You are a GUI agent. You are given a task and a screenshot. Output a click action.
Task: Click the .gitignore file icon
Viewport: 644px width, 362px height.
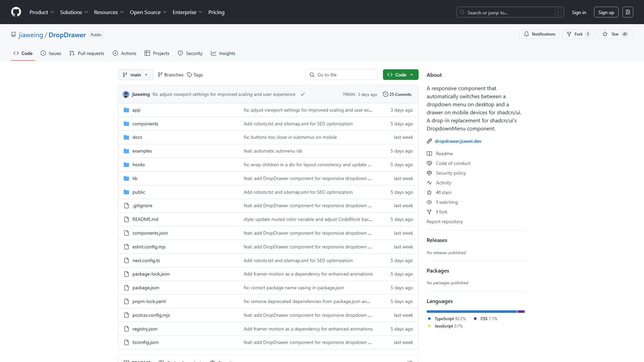pos(126,205)
